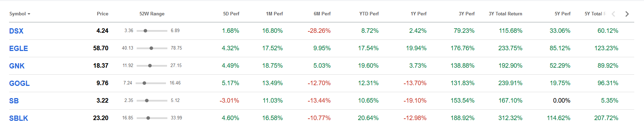The height and width of the screenshot is (133, 644).
Task: Click the EGLE 52-week range slider marker
Action: point(151,48)
